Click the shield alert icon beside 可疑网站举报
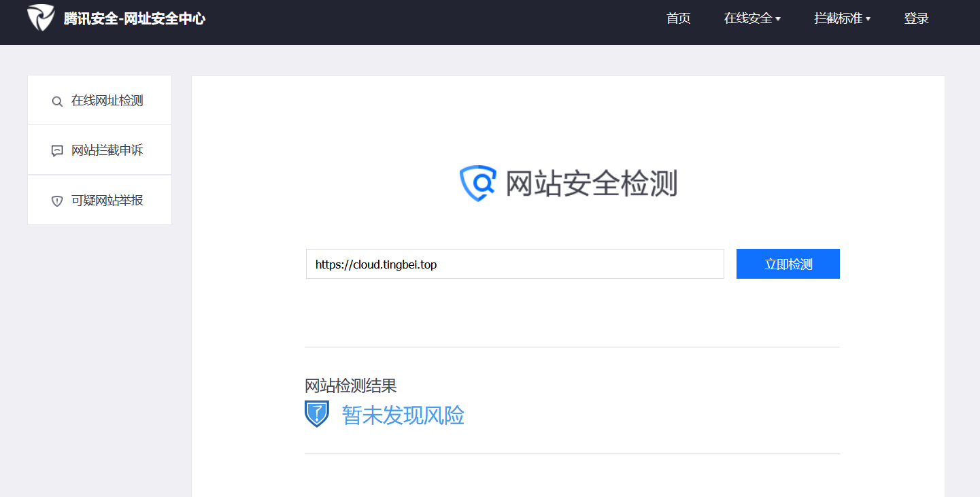The width and height of the screenshot is (980, 497). point(57,201)
